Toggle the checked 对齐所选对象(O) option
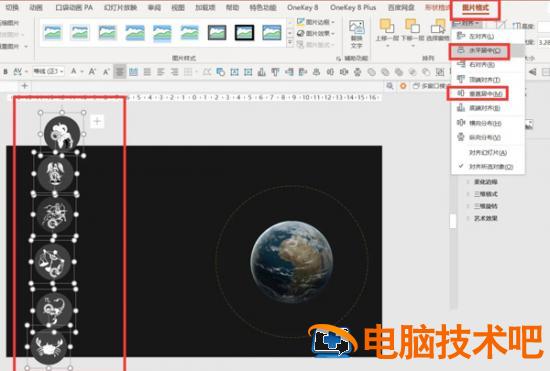This screenshot has width=550, height=371. [x=488, y=167]
